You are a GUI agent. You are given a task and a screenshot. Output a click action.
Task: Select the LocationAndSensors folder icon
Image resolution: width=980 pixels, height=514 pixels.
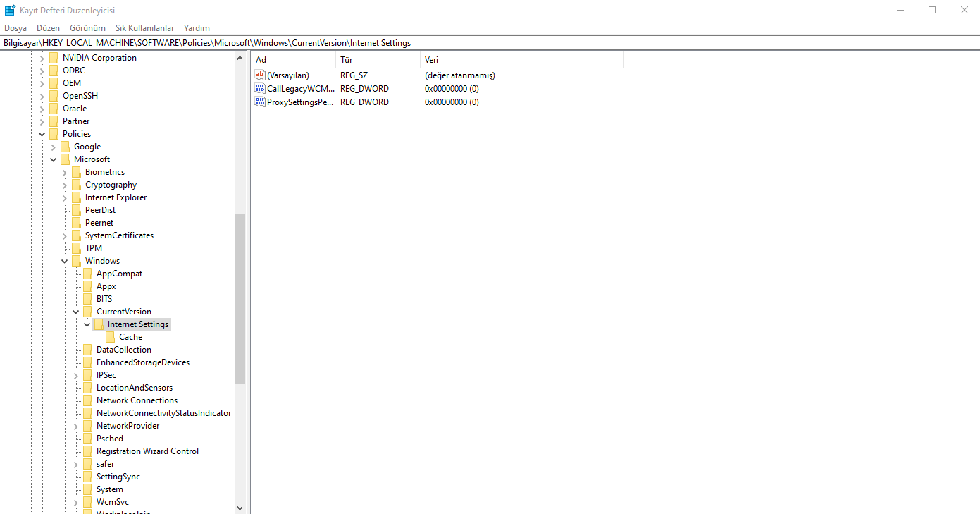[x=87, y=388]
